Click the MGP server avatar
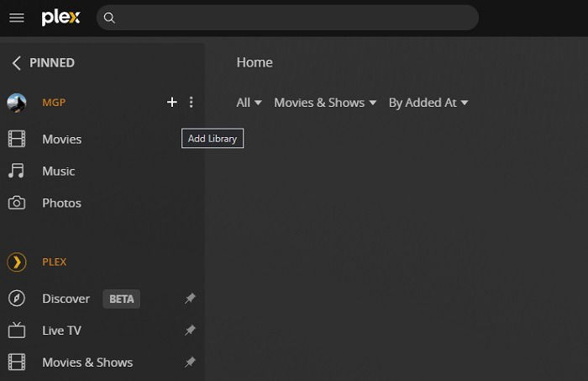This screenshot has width=588, height=381. point(17,103)
